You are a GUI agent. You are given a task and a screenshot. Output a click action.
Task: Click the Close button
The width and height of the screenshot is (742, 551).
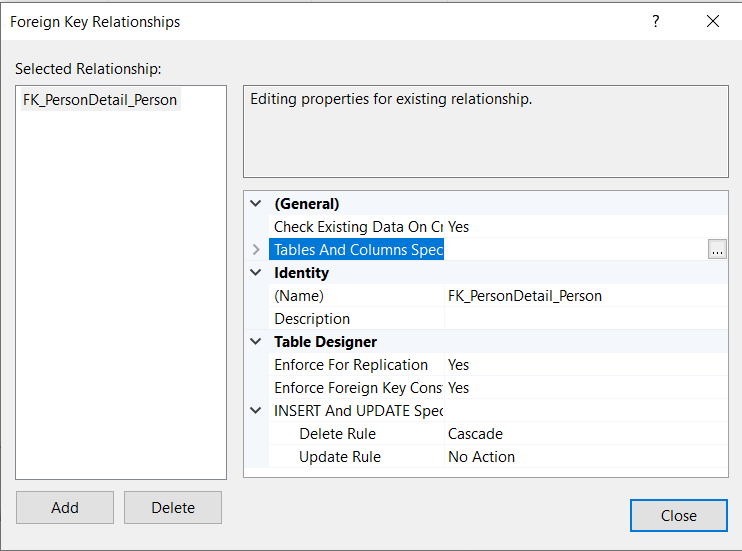pos(678,516)
